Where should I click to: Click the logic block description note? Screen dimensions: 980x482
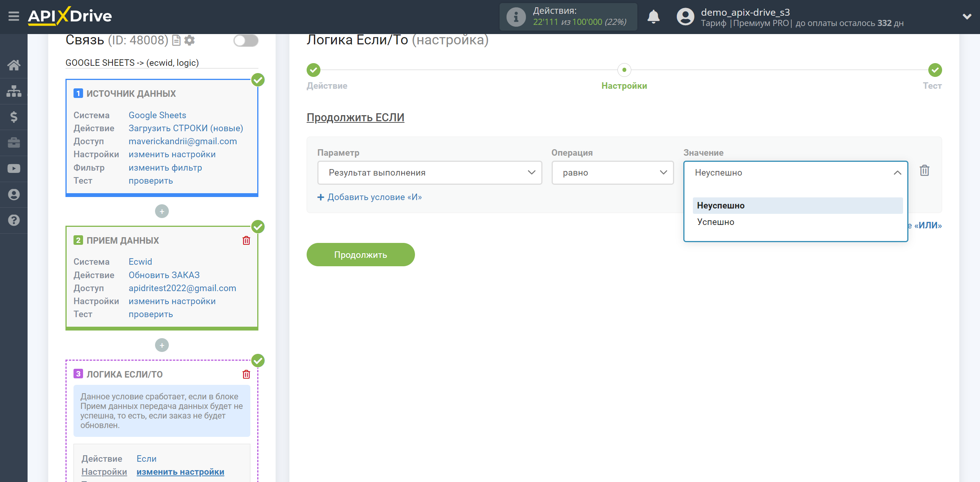162,411
